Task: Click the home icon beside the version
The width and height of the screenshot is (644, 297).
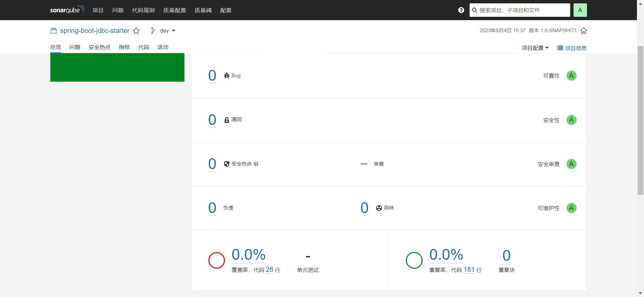Action: (x=584, y=31)
